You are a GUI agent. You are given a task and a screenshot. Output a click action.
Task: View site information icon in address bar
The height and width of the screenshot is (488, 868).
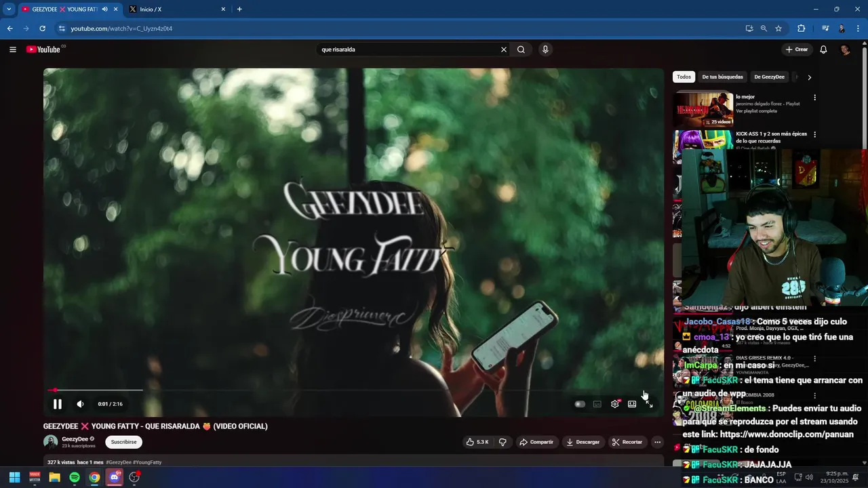click(x=62, y=28)
